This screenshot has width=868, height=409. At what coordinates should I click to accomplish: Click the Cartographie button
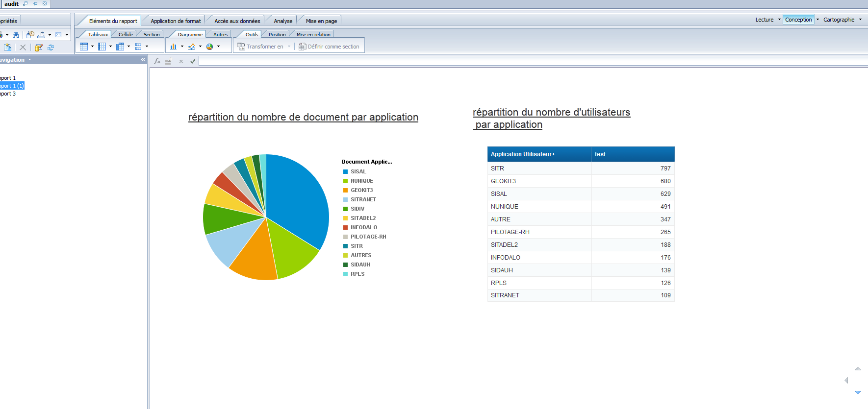pos(839,20)
